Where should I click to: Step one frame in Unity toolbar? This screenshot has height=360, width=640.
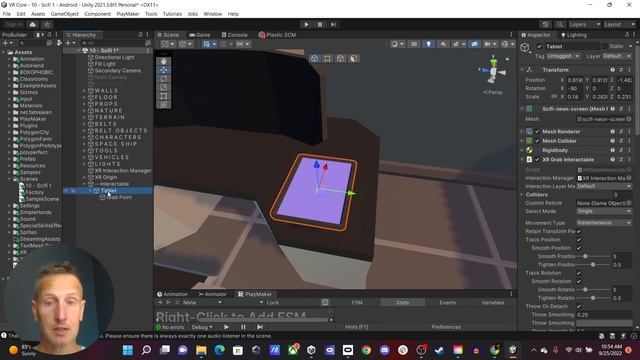pos(333,24)
